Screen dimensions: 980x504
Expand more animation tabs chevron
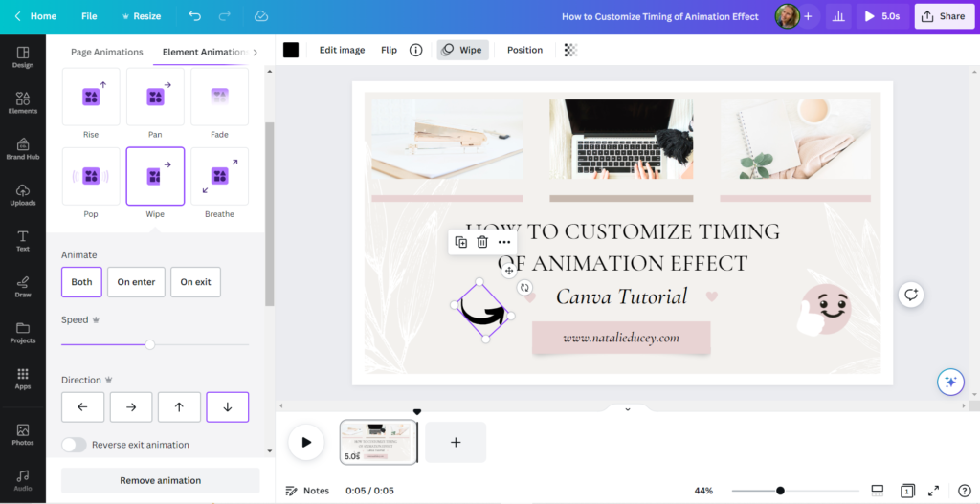[x=255, y=53]
